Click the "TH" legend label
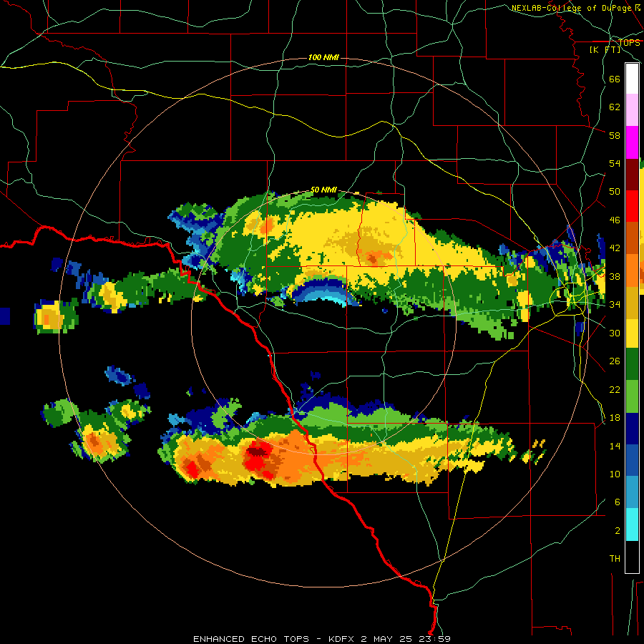The width and height of the screenshot is (644, 644). 615,558
